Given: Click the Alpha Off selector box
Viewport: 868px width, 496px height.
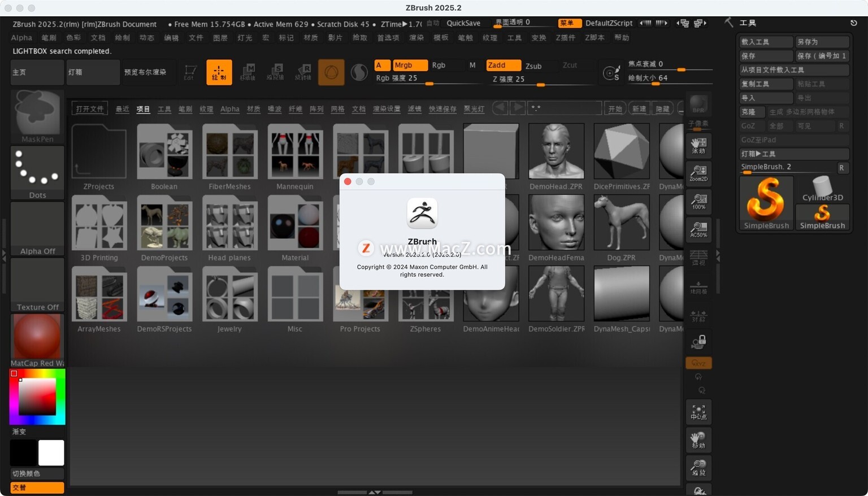Looking at the screenshot, I should (37, 228).
